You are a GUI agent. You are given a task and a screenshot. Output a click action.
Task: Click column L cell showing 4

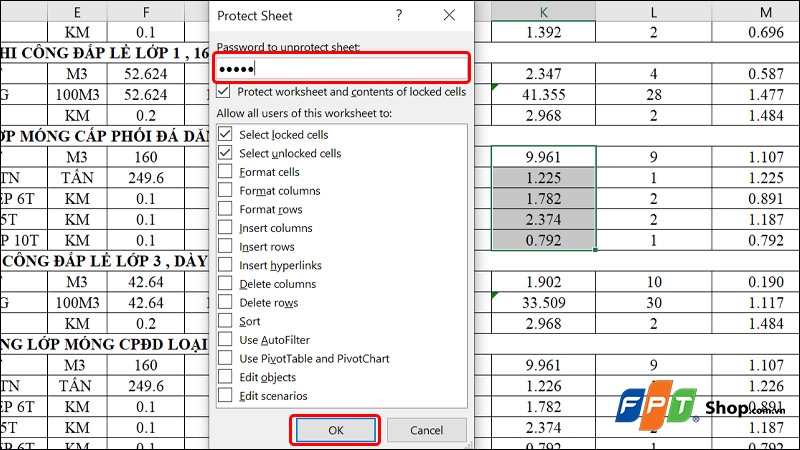(654, 74)
